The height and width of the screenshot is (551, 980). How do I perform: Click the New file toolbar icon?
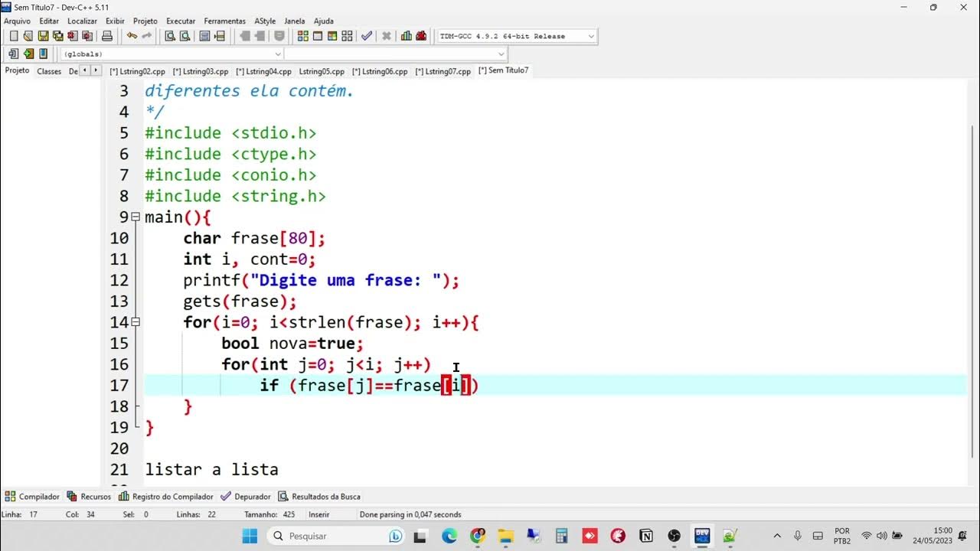(x=13, y=36)
